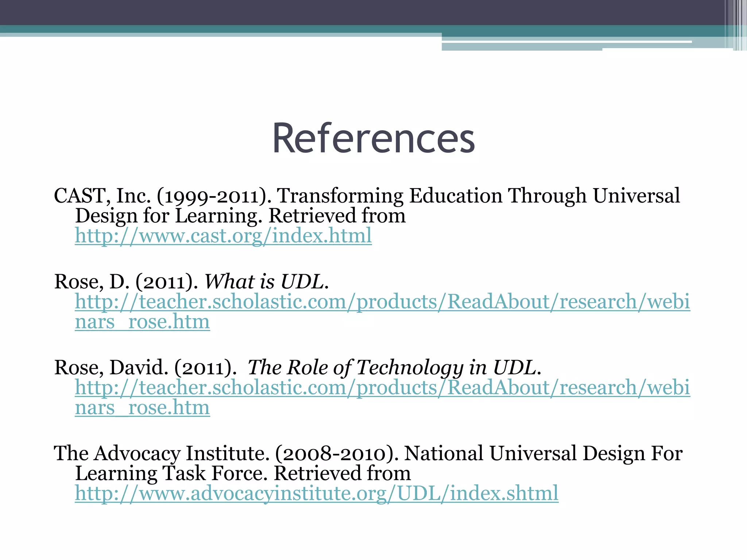Viewport: 747px width, 560px height.
Task: Click nars_rose.htm line below What is UDL
Action: click(142, 322)
